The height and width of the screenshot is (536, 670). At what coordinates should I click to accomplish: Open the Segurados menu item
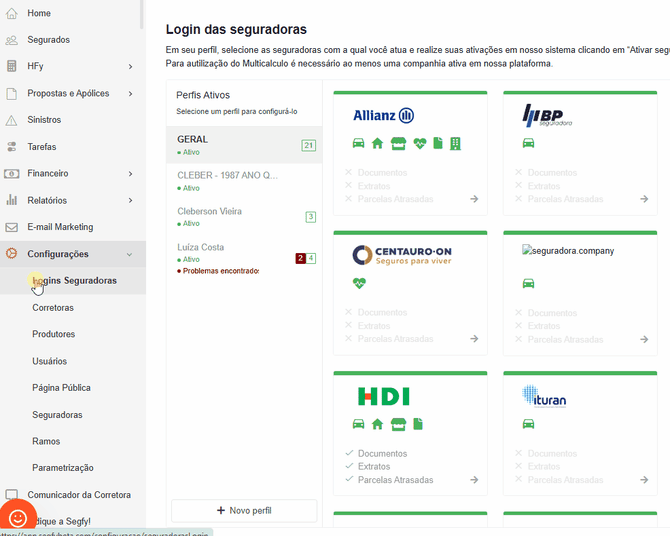(48, 40)
